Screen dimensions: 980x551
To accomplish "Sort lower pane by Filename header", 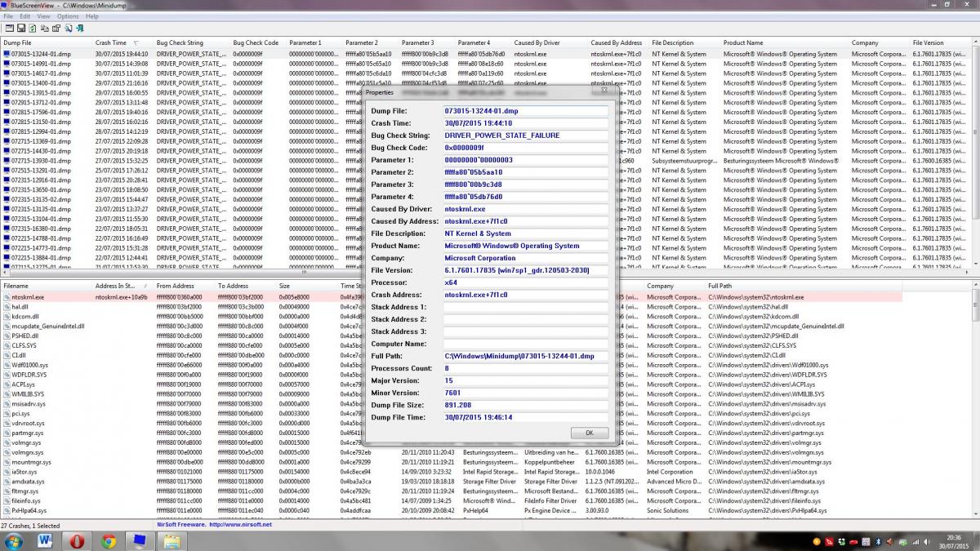I will point(47,286).
